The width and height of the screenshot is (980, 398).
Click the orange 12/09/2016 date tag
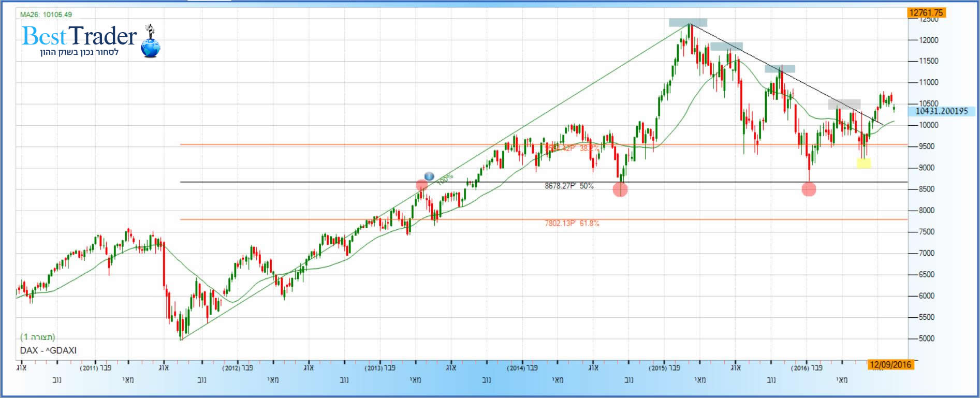(x=890, y=365)
